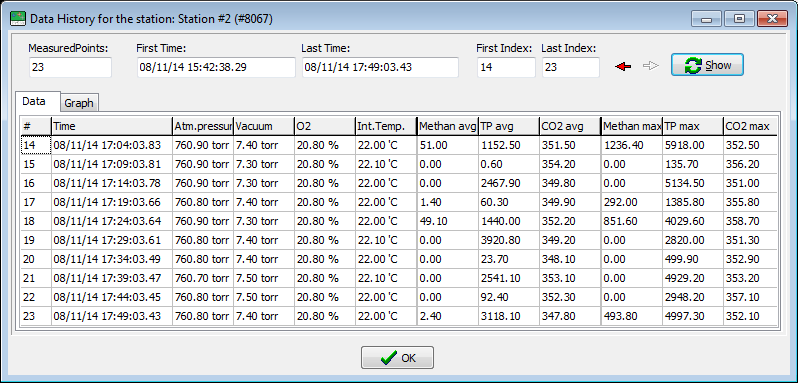Switch to the Graph tab
798x383 pixels.
tap(79, 103)
